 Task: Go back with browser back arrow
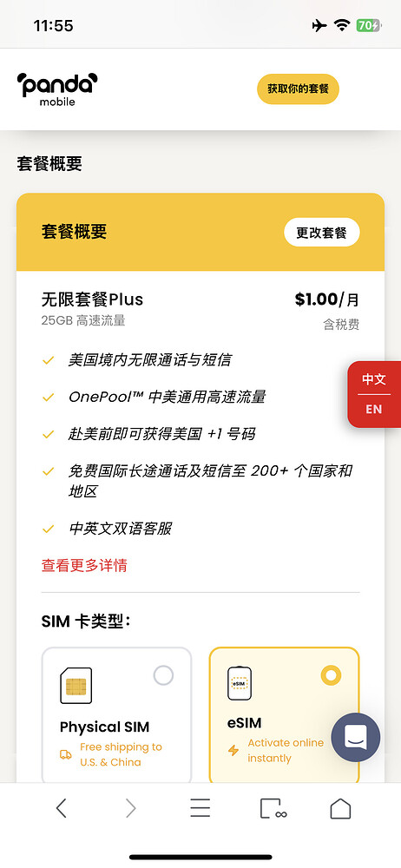[61, 809]
